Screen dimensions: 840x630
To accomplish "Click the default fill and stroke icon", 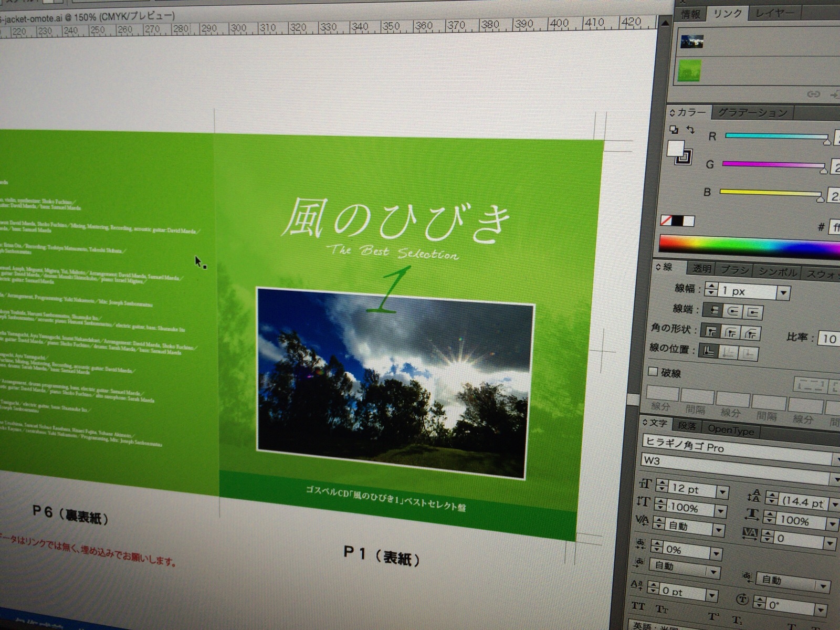I will point(674,129).
